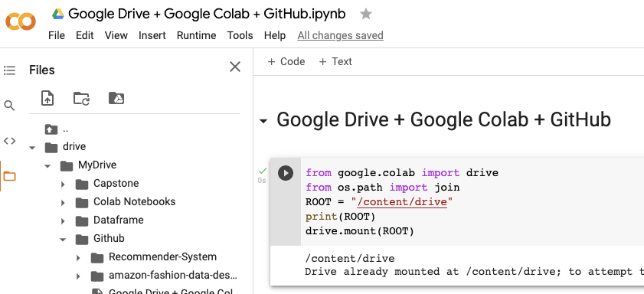Click the refresh folder icon in Files
644x294 pixels.
82,99
